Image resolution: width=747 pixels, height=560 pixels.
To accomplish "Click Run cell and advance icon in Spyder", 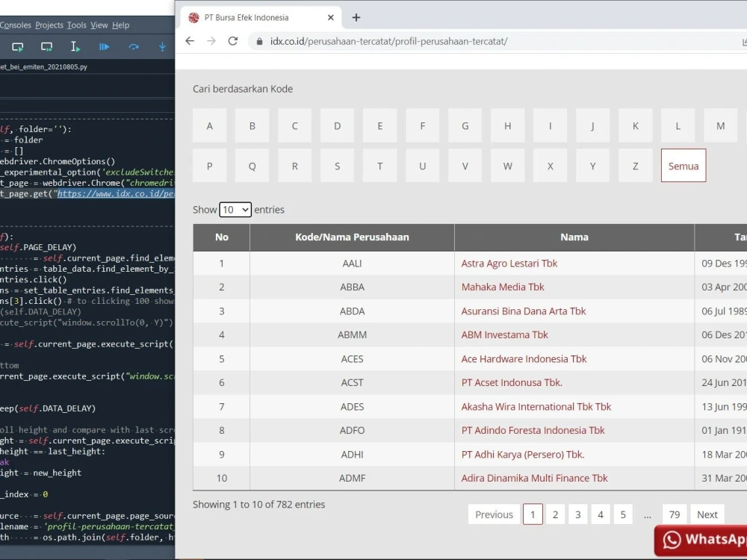I will pyautogui.click(x=46, y=46).
